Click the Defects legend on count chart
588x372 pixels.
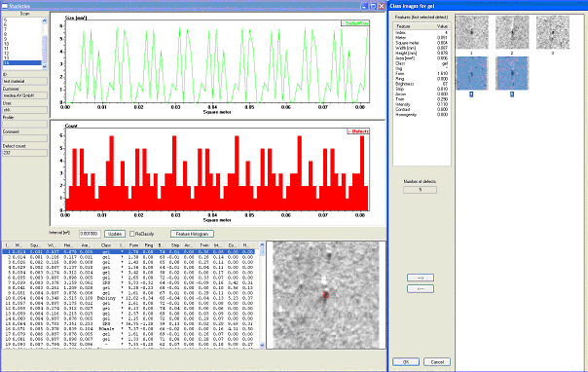coord(358,131)
